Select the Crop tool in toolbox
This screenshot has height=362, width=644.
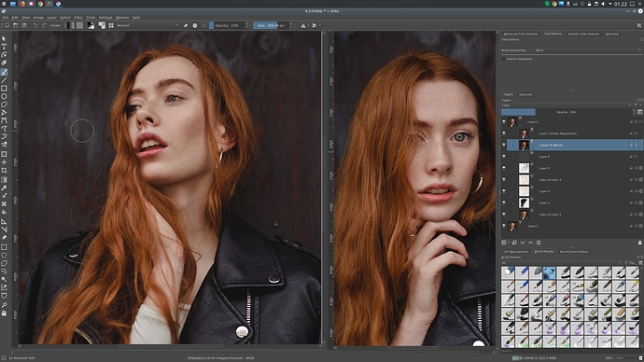[x=4, y=171]
